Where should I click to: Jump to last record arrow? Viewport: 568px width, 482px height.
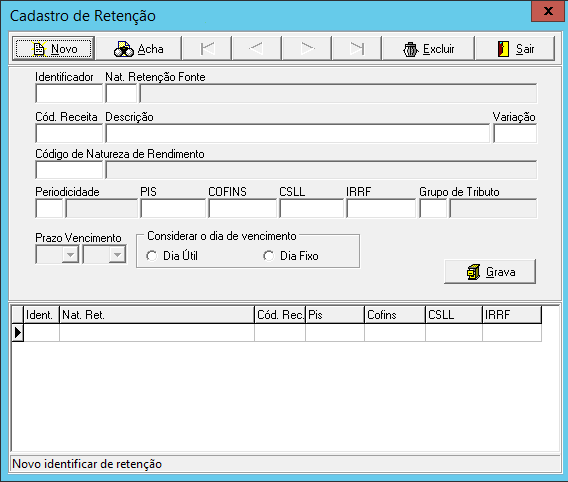tap(357, 48)
